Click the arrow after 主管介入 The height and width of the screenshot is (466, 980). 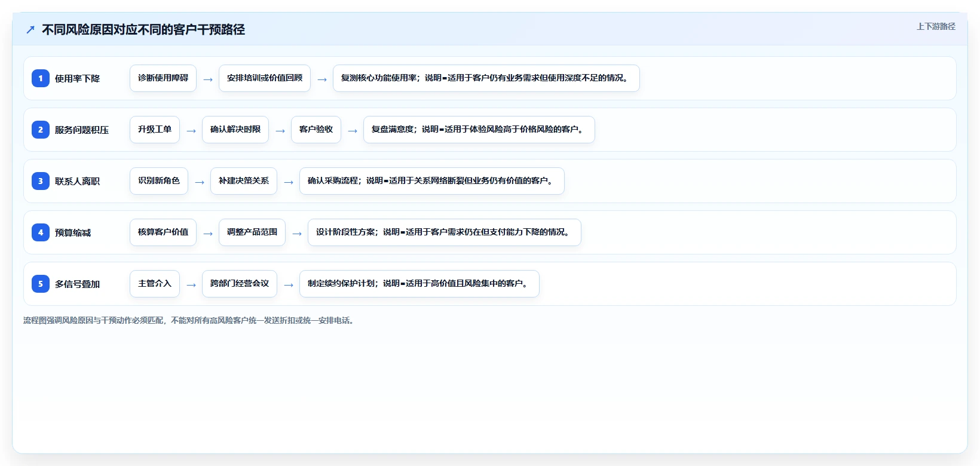[x=191, y=285]
